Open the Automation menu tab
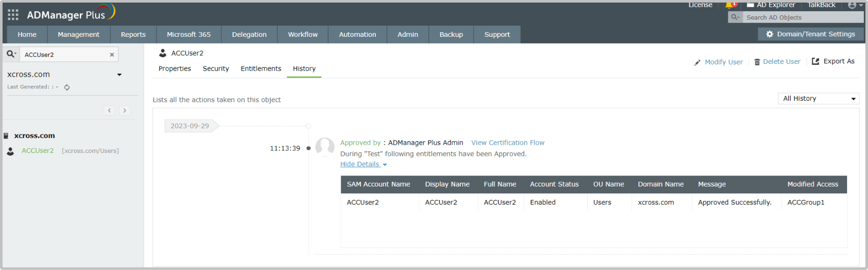 (358, 35)
